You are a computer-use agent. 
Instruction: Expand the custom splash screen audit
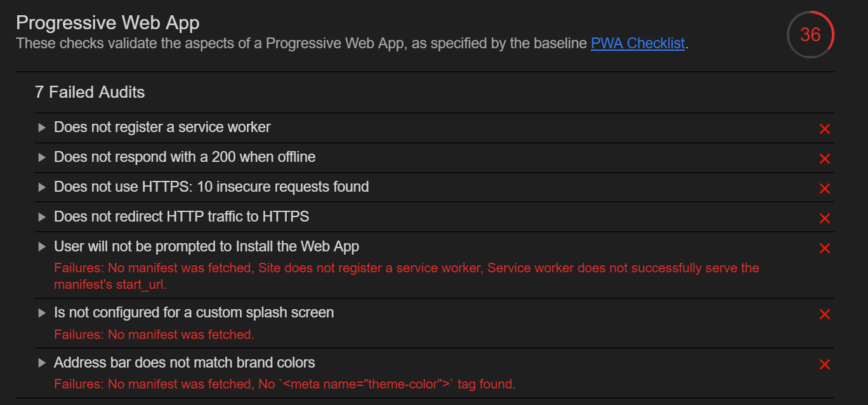42,312
